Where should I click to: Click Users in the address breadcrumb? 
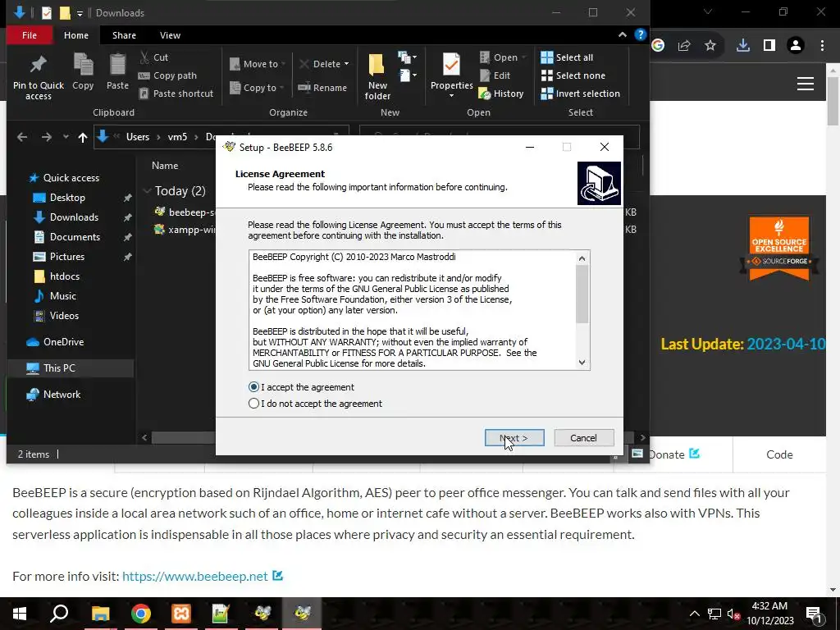pos(138,137)
